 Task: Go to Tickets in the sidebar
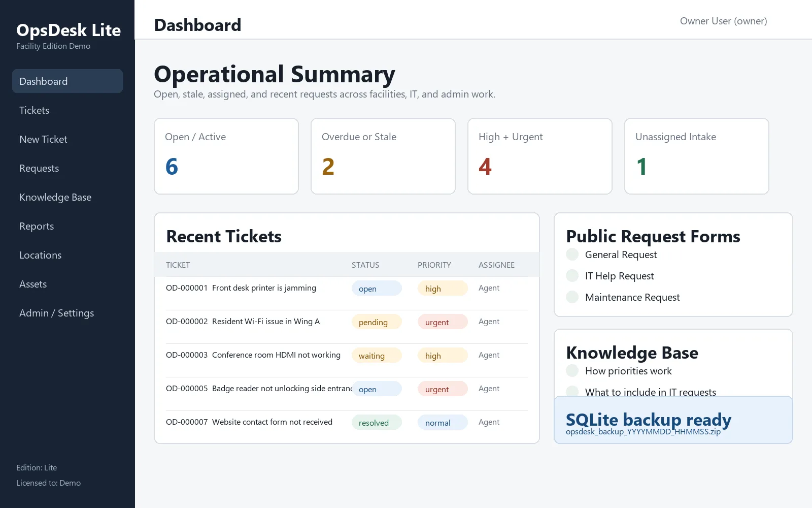pos(67,110)
